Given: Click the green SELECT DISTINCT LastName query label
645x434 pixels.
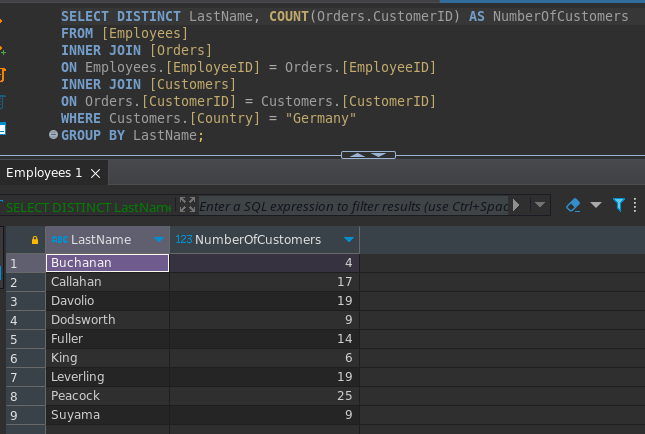Looking at the screenshot, I should [89, 207].
